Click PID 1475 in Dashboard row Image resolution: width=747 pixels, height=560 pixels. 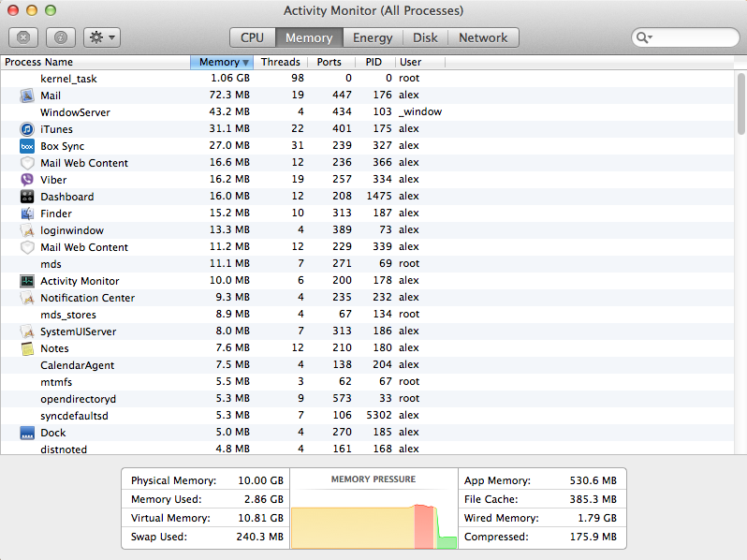point(379,196)
